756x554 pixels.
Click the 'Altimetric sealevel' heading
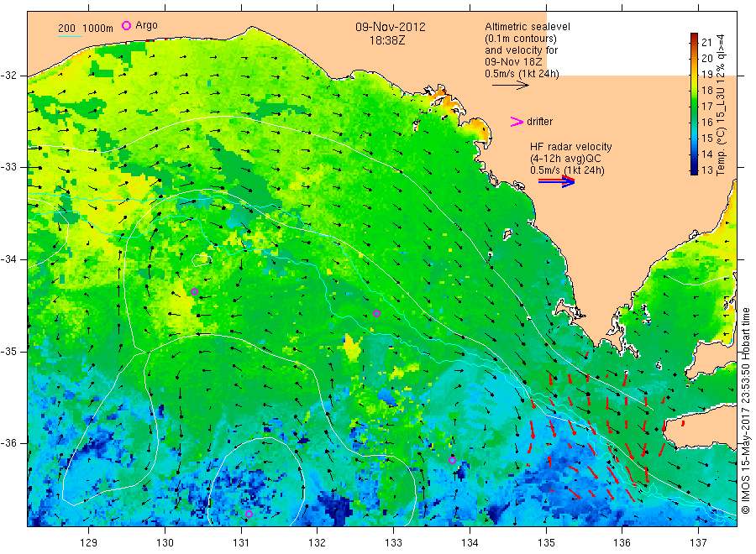[528, 27]
